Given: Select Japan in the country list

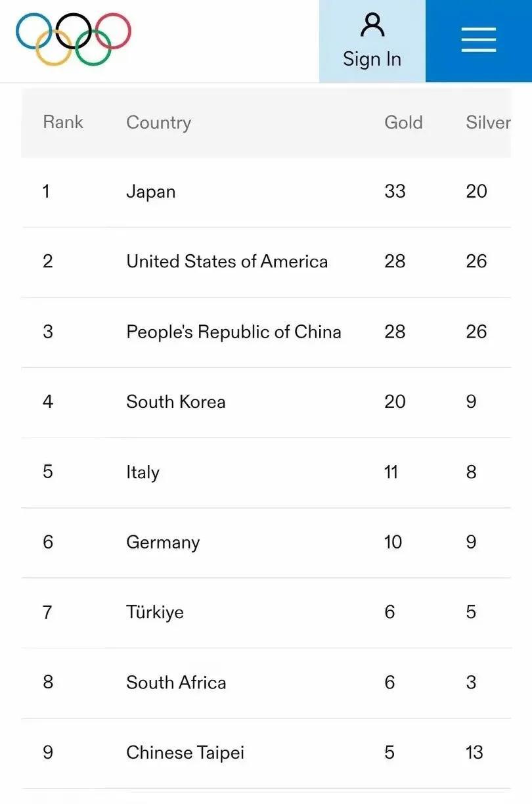Looking at the screenshot, I should pyautogui.click(x=151, y=192).
